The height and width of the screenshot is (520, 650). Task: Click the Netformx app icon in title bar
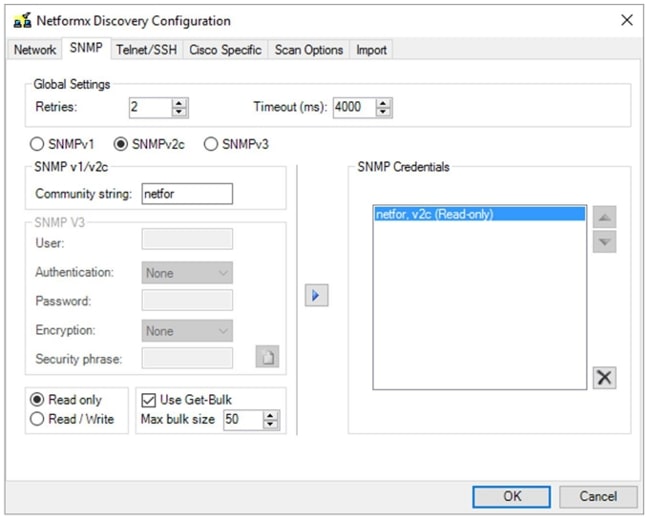[22, 20]
